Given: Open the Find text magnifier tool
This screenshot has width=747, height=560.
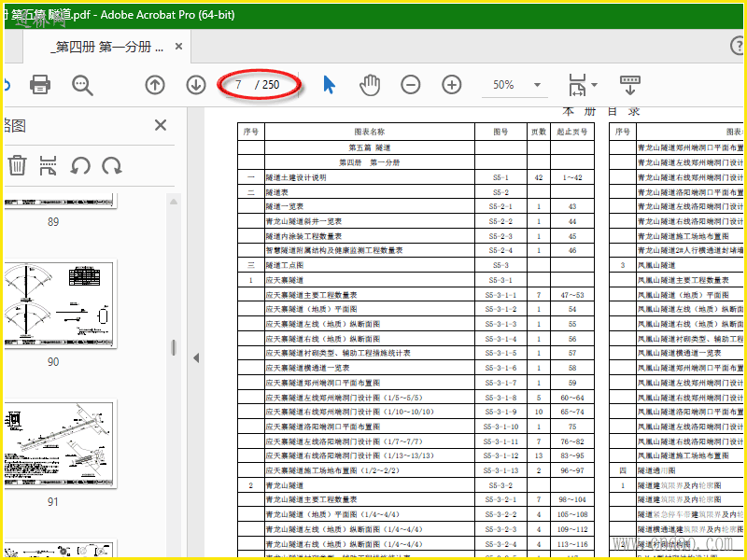Looking at the screenshot, I should pos(82,85).
